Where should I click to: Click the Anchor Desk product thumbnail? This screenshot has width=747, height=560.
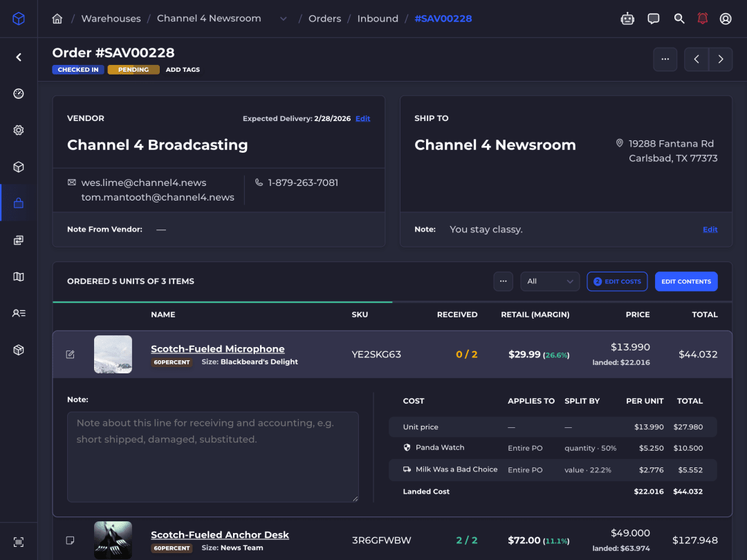(x=113, y=540)
